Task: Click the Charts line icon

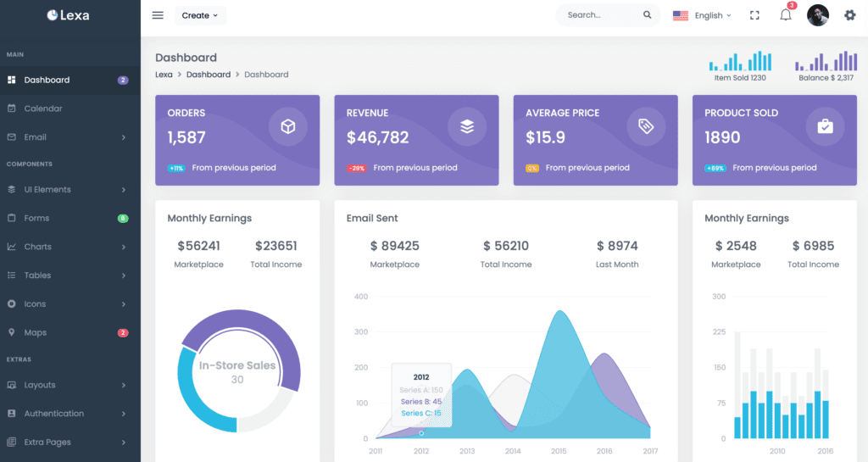Action: click(x=11, y=247)
